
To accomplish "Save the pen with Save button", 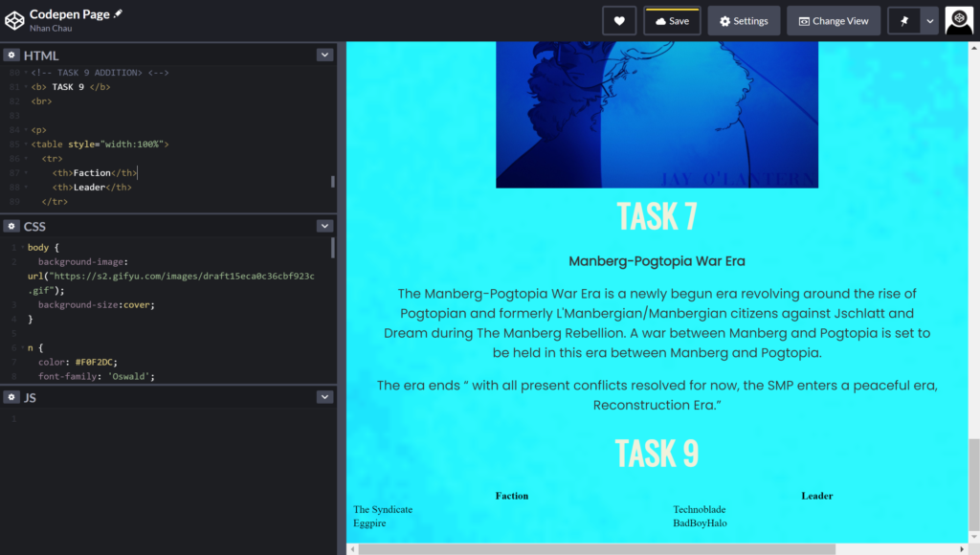I will 672,21.
